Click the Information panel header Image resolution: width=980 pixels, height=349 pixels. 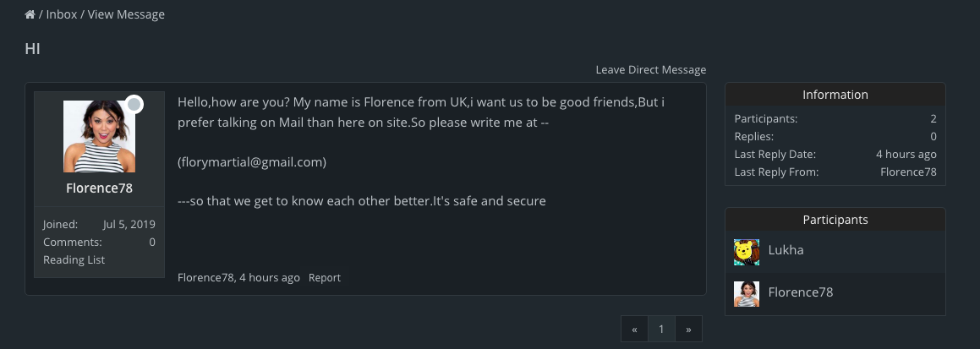835,95
